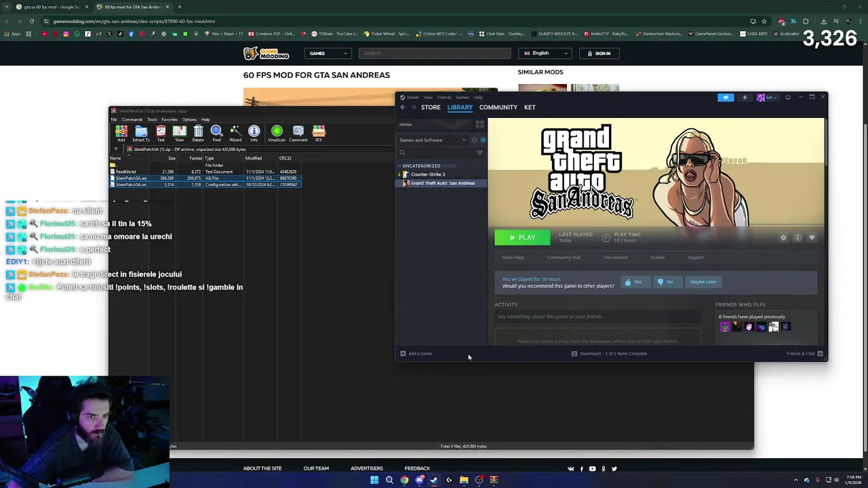This screenshot has width=868, height=488.
Task: Click the Add icon in WinRAR toolbar
Action: [x=121, y=133]
